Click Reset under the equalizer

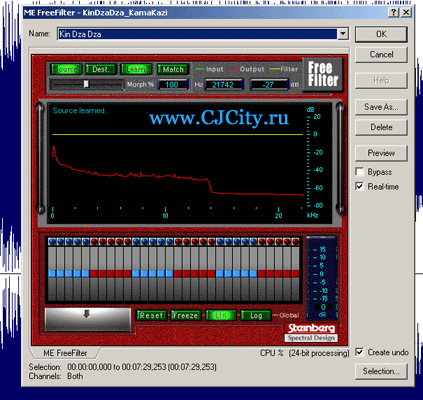[151, 315]
